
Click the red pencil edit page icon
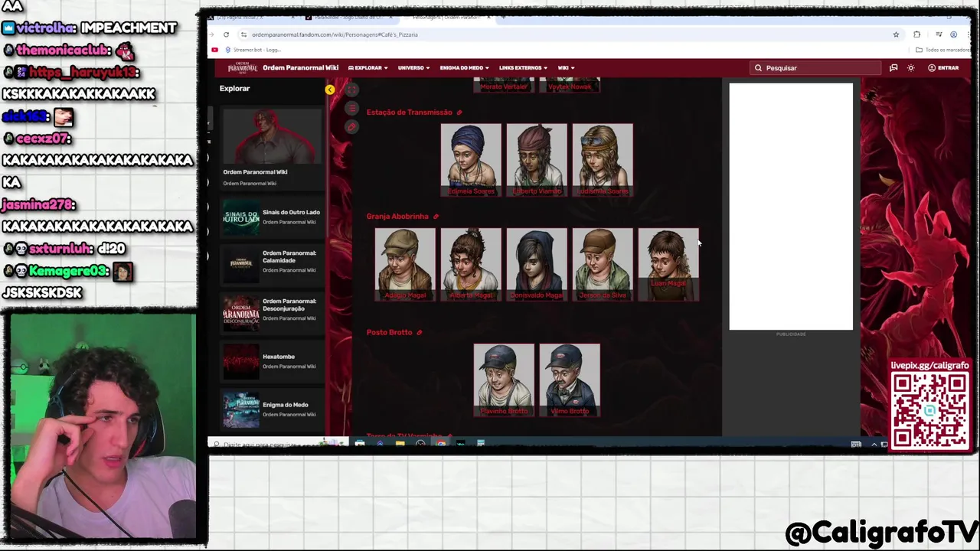351,126
